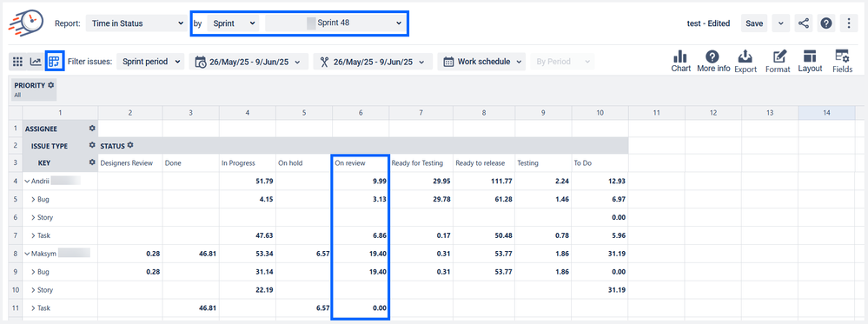Image resolution: width=868 pixels, height=324 pixels.
Task: Open ASSIGNEE field gear settings
Action: tap(92, 129)
